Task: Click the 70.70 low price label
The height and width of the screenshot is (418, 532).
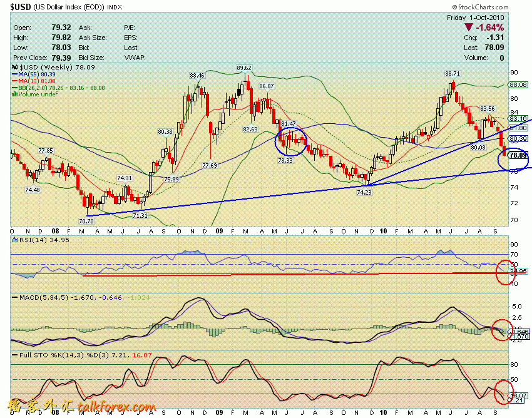Action: click(x=86, y=221)
